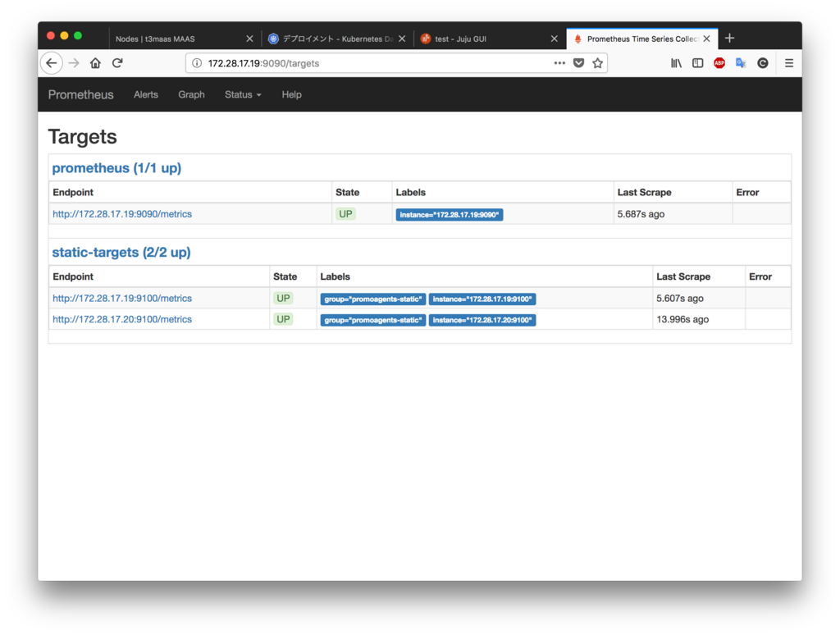Image resolution: width=840 pixels, height=635 pixels.
Task: Save page to Pocket
Action: pyautogui.click(x=578, y=63)
